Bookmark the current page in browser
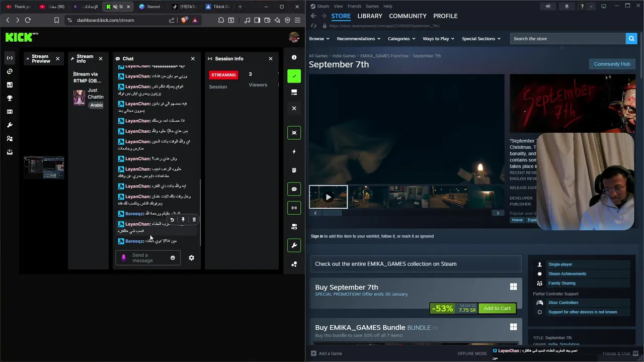This screenshot has width=644, height=362. point(56,20)
